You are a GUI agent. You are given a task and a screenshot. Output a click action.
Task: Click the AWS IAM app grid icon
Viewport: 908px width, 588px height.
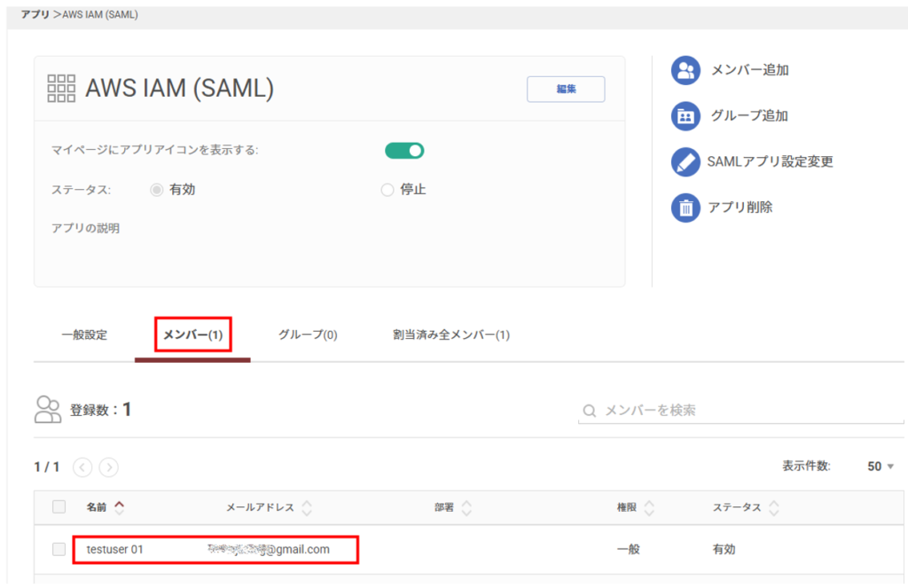point(61,88)
